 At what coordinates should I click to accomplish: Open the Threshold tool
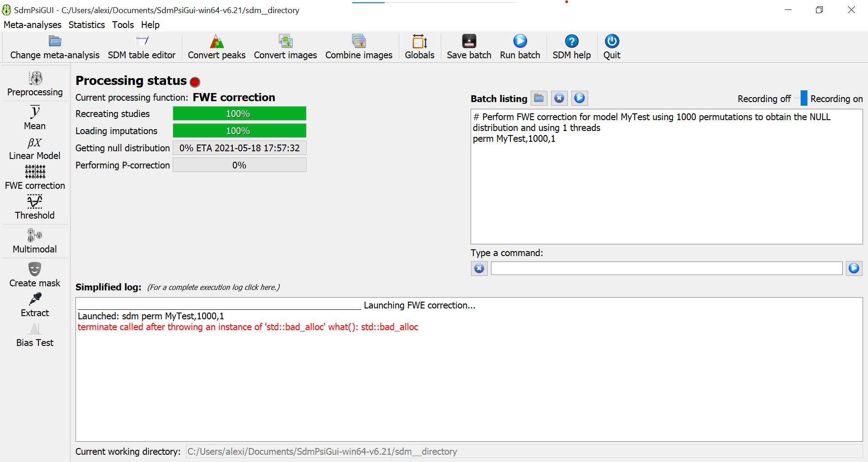(35, 207)
